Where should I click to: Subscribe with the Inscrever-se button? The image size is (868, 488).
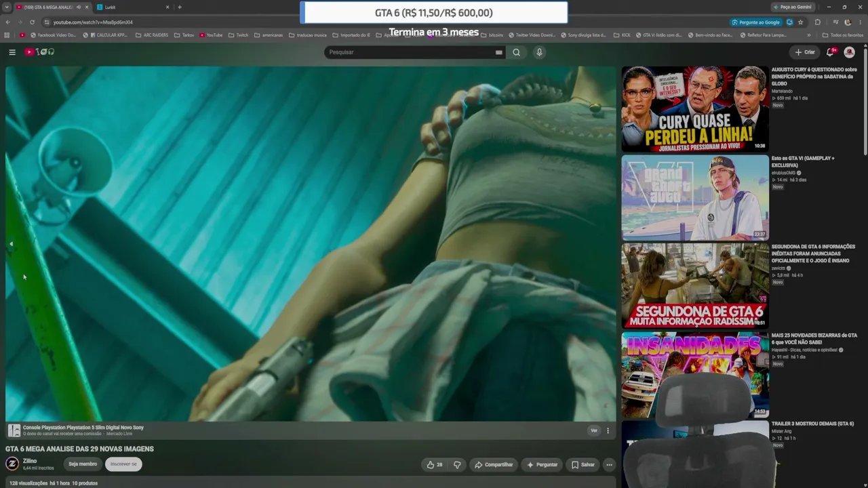coord(123,464)
